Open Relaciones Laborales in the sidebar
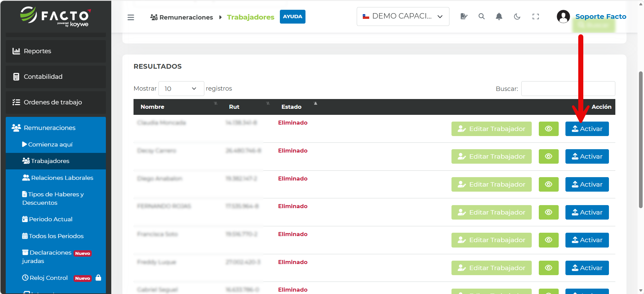644x294 pixels. pos(56,178)
